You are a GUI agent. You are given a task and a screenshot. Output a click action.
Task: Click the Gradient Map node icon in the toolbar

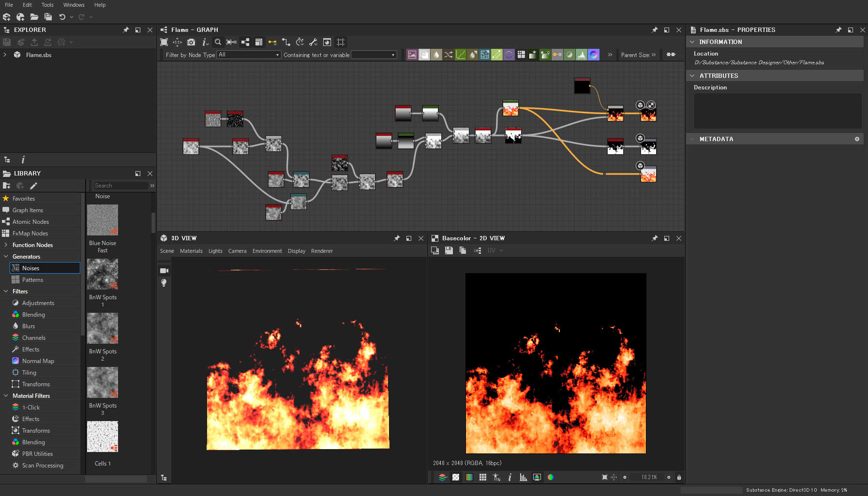[x=533, y=55]
